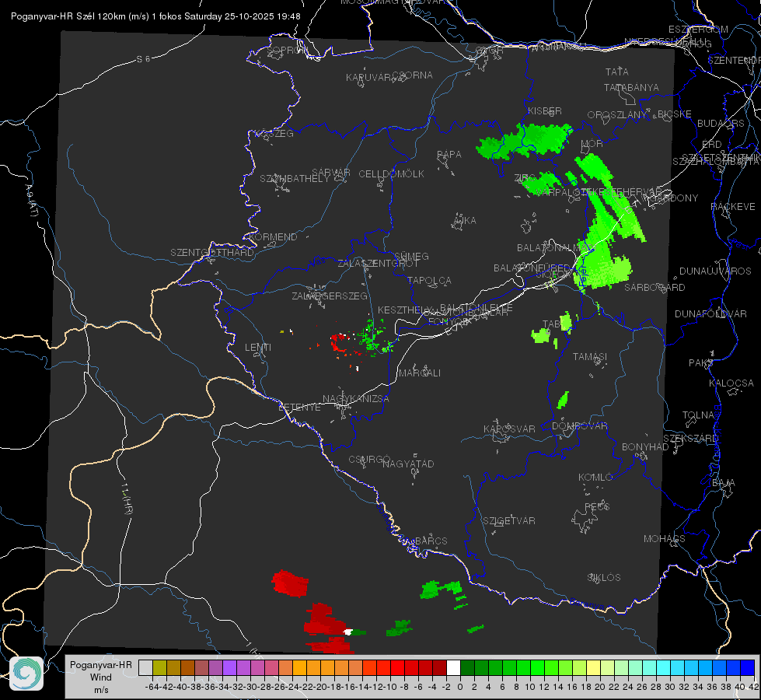The height and width of the screenshot is (700, 761).
Task: Click the KÖRMEND town label
Action: pos(274,237)
